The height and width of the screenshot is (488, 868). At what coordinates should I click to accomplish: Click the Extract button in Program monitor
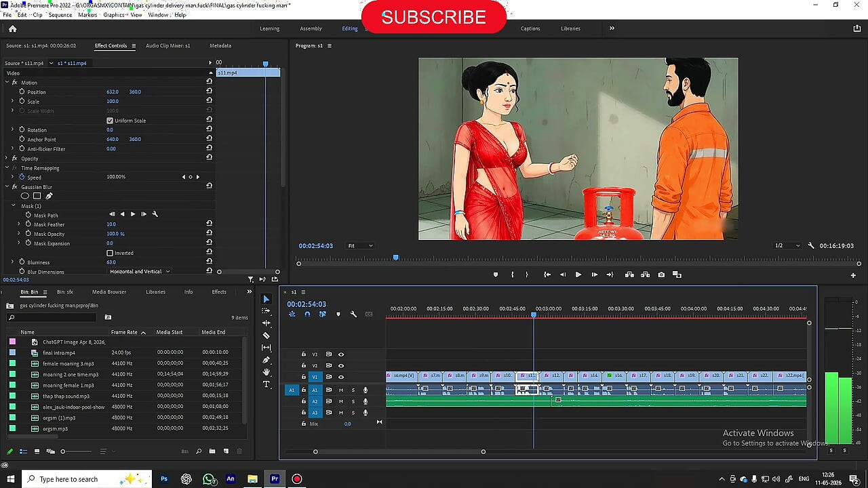click(x=645, y=274)
